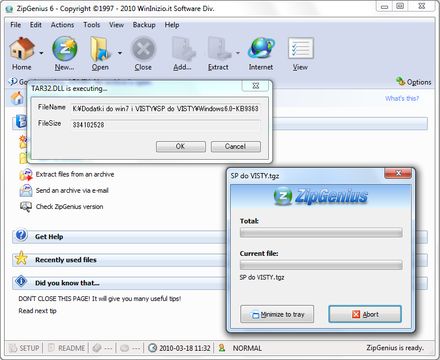Click the What's this? link
440x360 pixels.
pyautogui.click(x=402, y=98)
